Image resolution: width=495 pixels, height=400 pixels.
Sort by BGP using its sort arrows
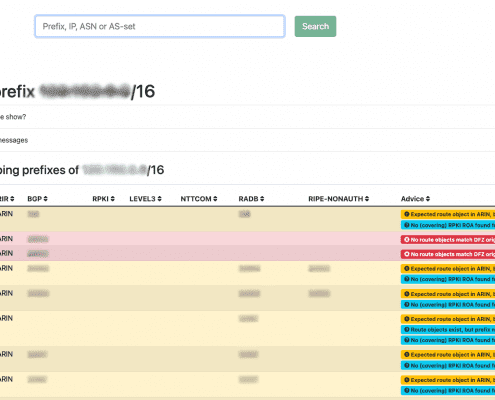click(x=45, y=199)
